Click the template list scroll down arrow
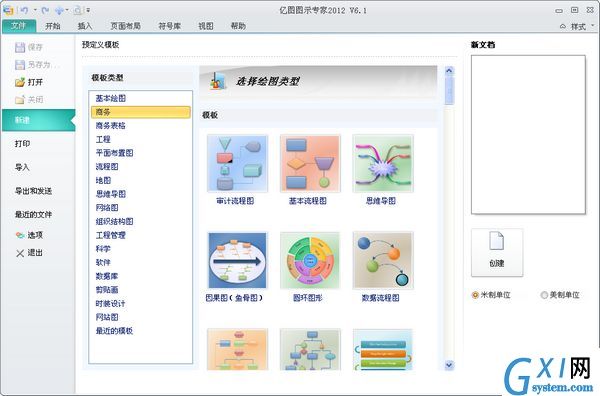 click(449, 365)
